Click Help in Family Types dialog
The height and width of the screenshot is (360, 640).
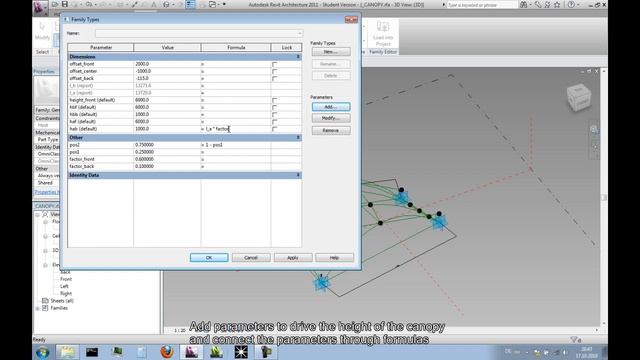click(334, 258)
